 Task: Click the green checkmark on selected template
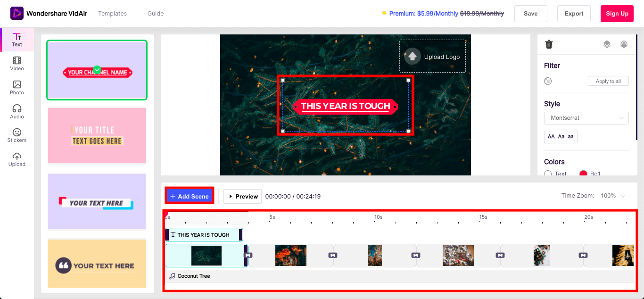(97, 70)
